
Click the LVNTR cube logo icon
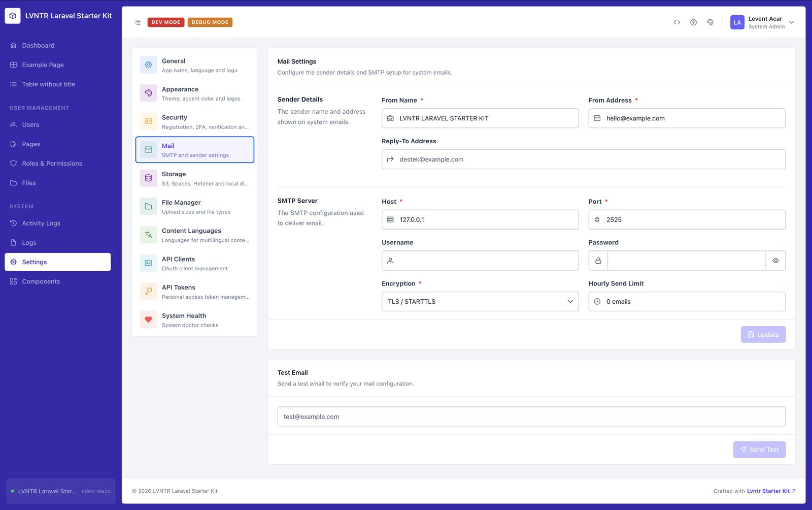click(x=13, y=16)
